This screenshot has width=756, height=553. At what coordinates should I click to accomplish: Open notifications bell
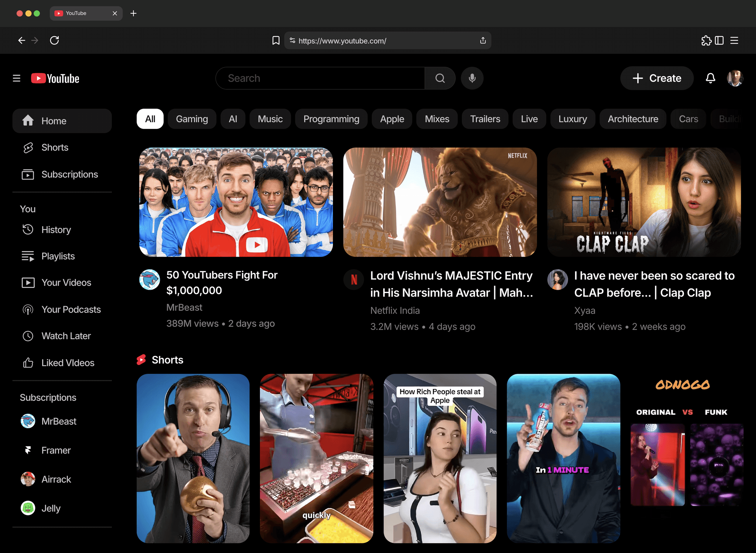(x=710, y=78)
